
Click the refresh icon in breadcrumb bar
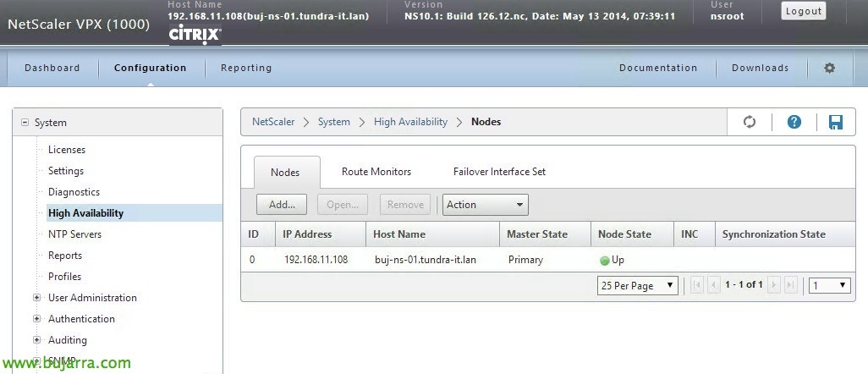click(x=749, y=122)
